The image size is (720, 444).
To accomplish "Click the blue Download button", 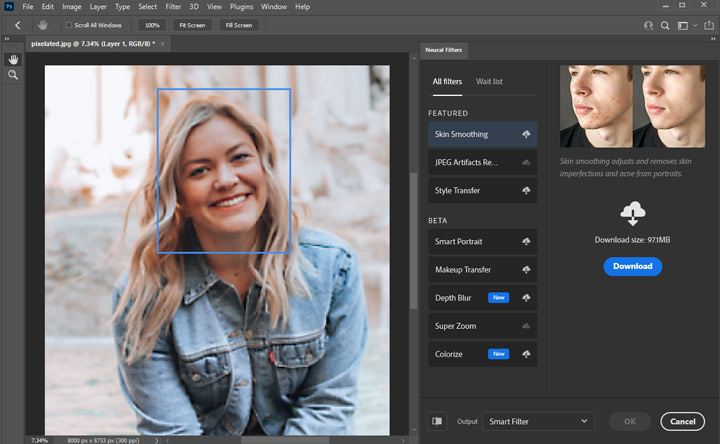I will pyautogui.click(x=632, y=266).
